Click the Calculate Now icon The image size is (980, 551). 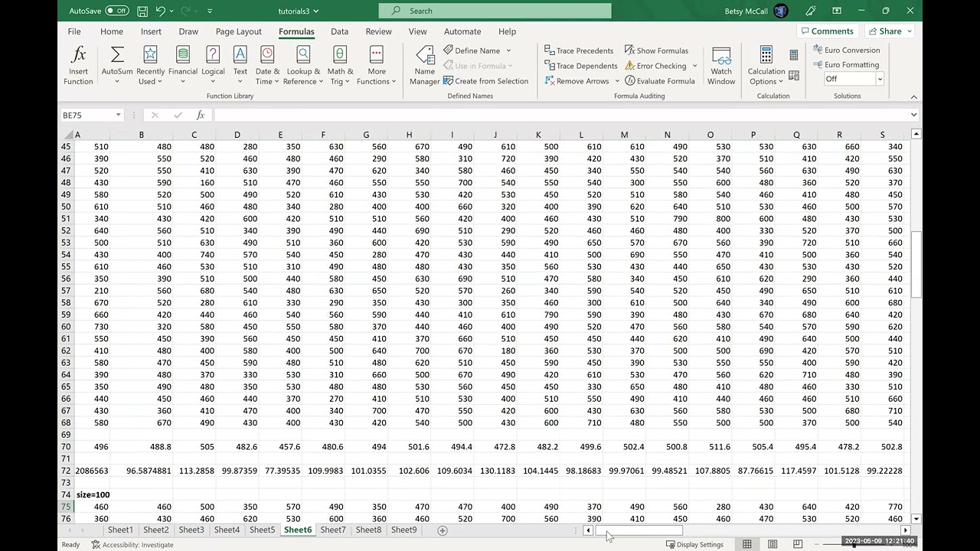[794, 54]
